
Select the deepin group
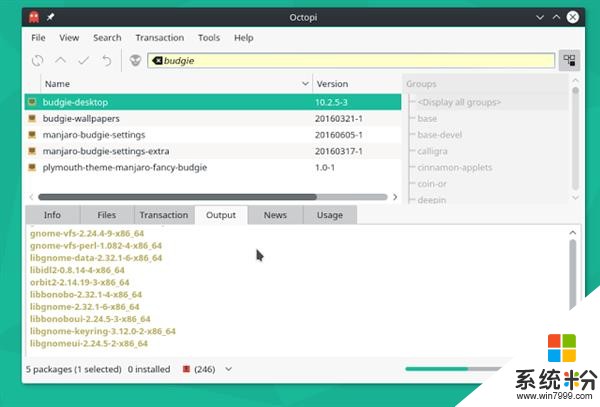(x=432, y=200)
